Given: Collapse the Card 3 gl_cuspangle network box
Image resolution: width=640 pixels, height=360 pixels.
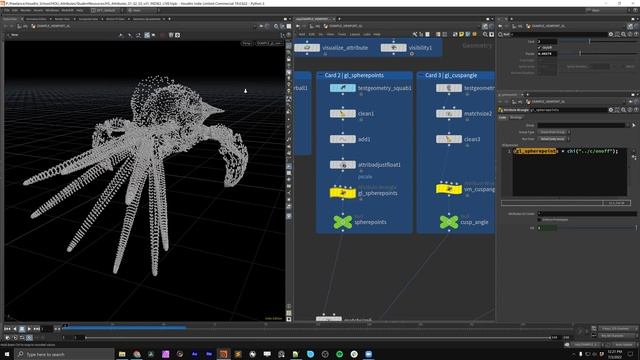Looking at the screenshot, I should click(x=421, y=75).
